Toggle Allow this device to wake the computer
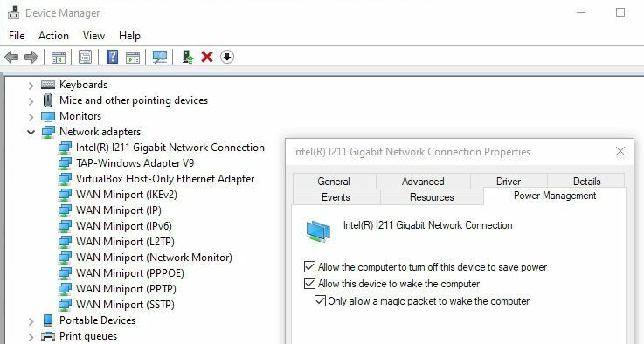This screenshot has height=344, width=644. (x=309, y=284)
